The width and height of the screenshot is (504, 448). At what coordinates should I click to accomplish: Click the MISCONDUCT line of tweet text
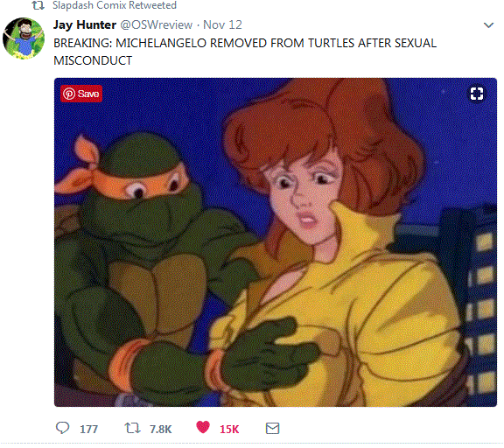click(93, 60)
